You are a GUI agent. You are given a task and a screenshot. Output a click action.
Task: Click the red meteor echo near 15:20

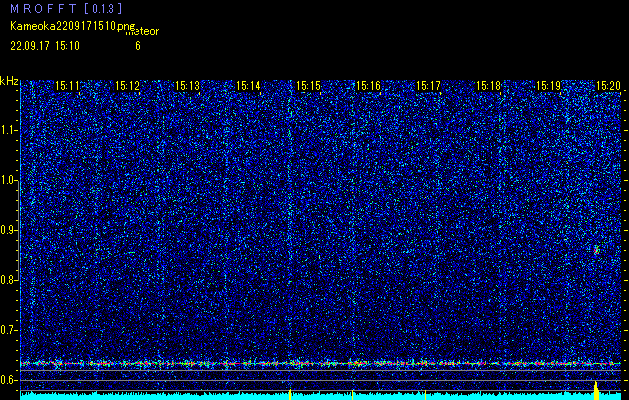point(597,250)
